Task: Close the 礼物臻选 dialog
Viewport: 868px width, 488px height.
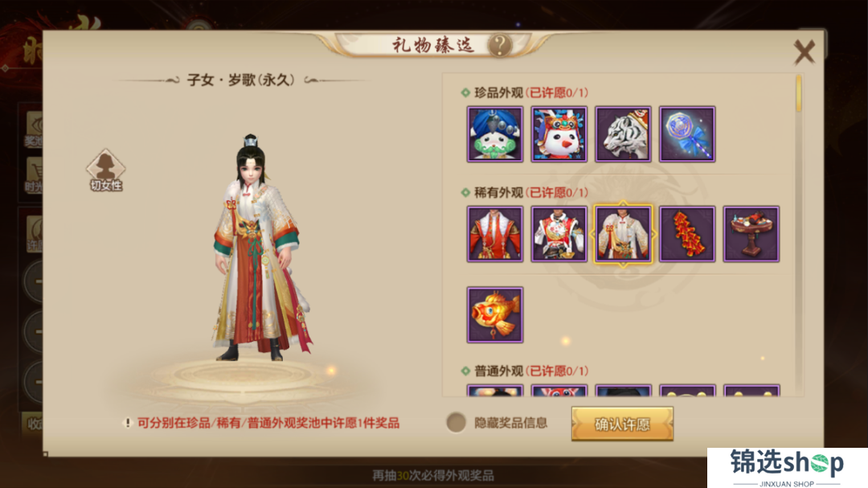Action: click(x=805, y=52)
